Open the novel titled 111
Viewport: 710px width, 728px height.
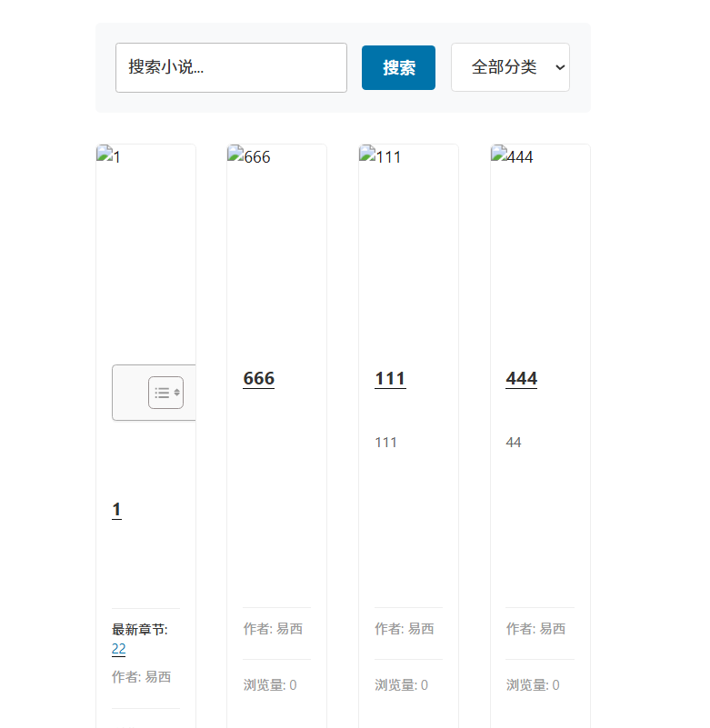[390, 378]
